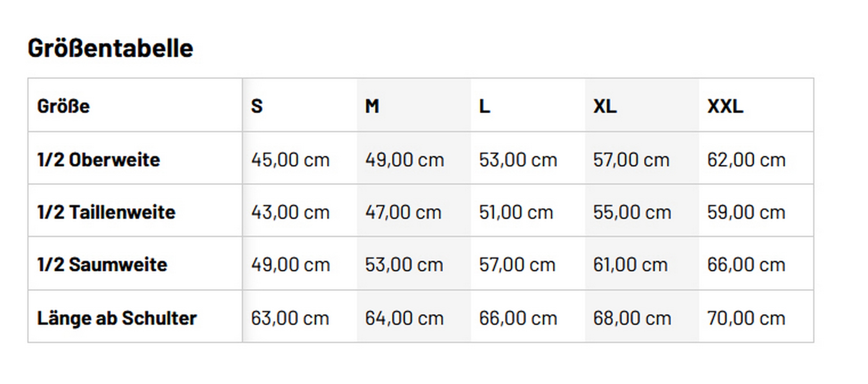Viewport: 868px width, 384px height.
Task: Click the 1/2 Oberweite row label
Action: tap(98, 160)
